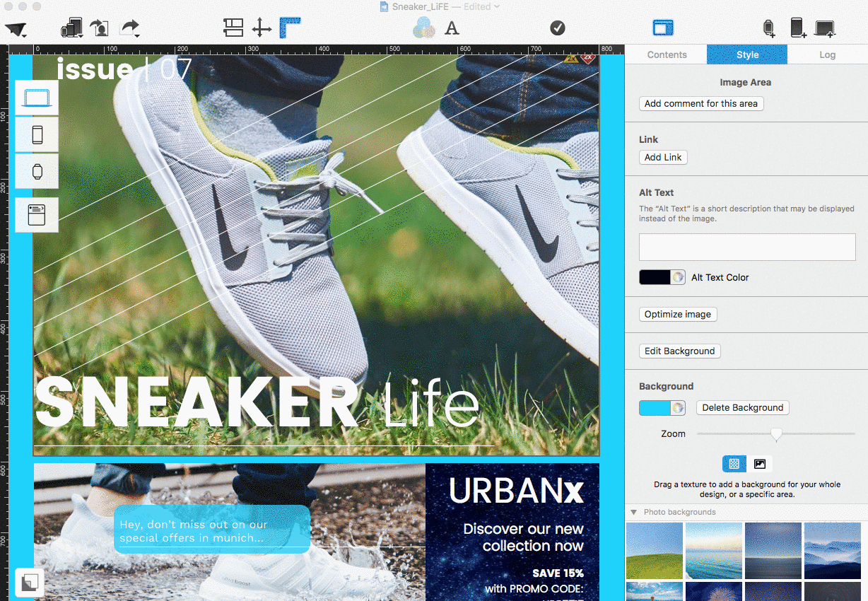Viewport: 868px width, 601px height.
Task: Add watch version icon in toolbar
Action: 768,28
